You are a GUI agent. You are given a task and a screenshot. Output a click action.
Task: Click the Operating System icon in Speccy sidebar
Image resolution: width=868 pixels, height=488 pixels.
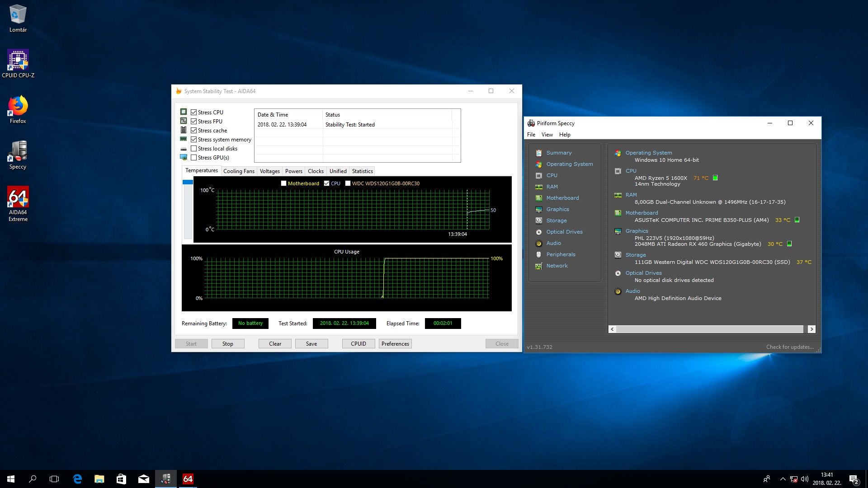(538, 164)
